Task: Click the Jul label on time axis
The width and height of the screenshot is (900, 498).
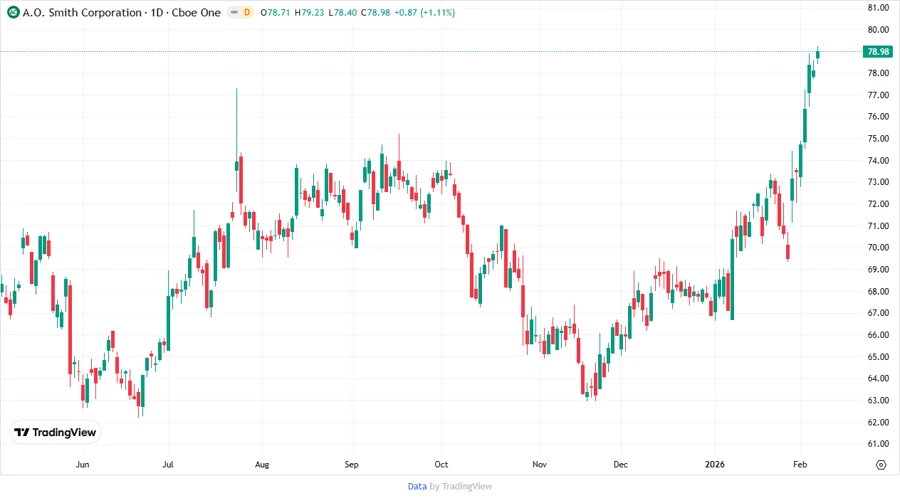Action: (x=168, y=464)
